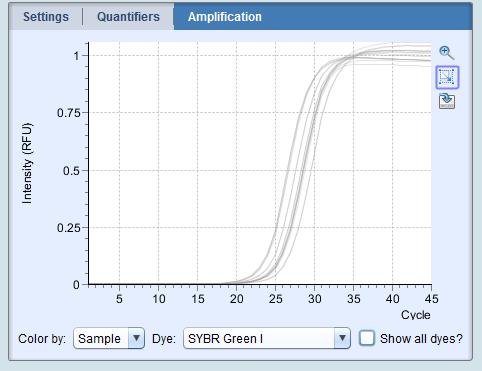482x371 pixels.
Task: Open the Quantifiers tab
Action: [128, 17]
